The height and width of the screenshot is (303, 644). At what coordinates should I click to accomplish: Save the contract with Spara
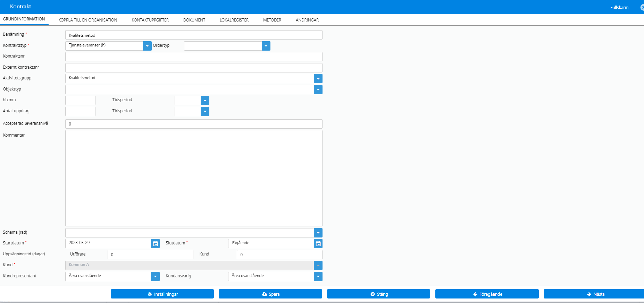(x=270, y=294)
